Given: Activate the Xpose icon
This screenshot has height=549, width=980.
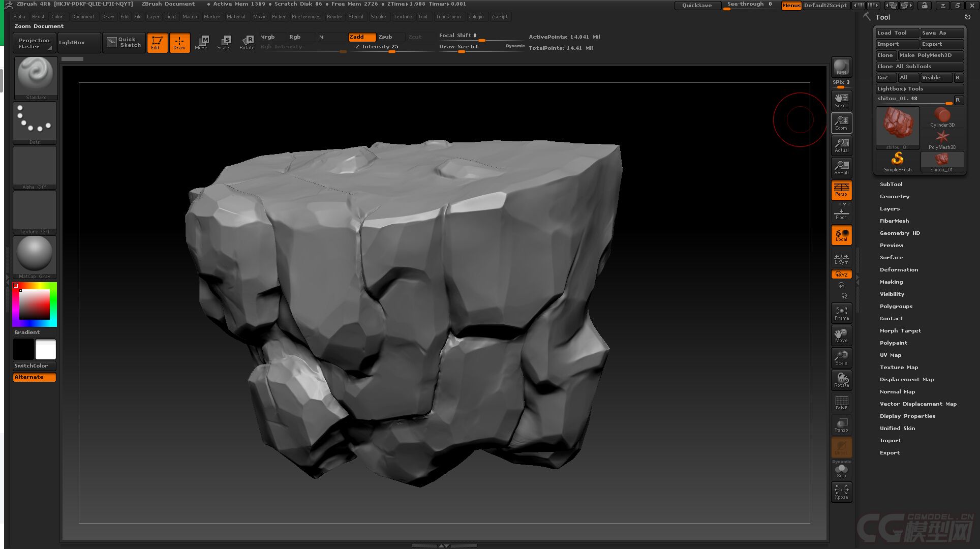Looking at the screenshot, I should (841, 492).
